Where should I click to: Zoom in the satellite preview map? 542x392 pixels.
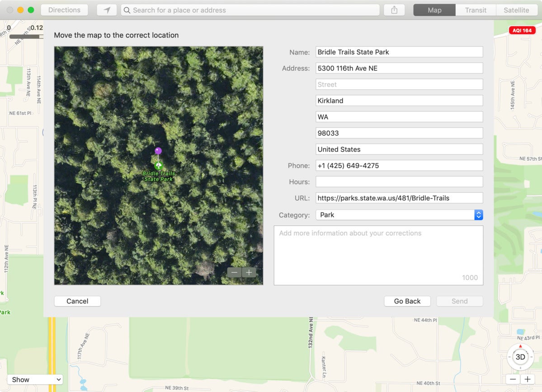click(x=249, y=272)
